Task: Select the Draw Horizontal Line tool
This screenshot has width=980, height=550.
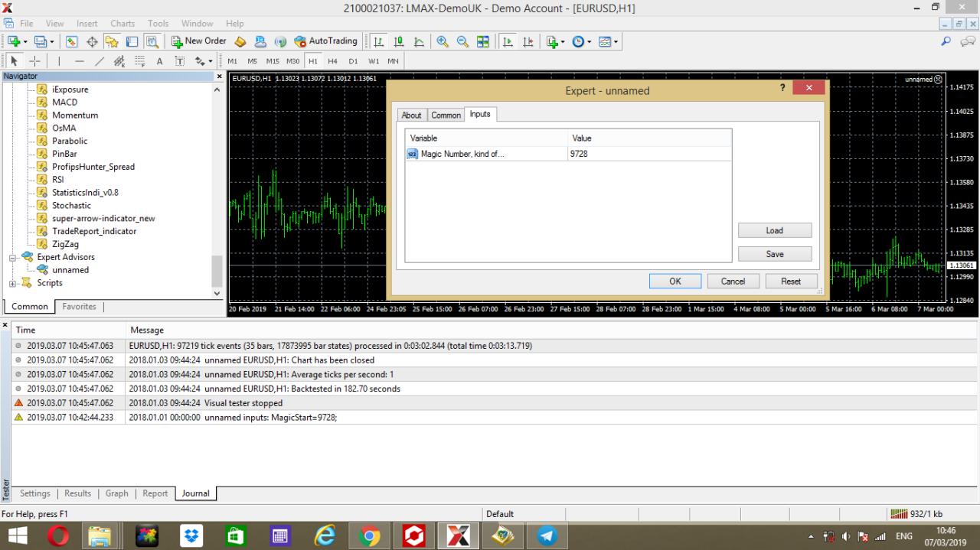Action: click(x=80, y=61)
